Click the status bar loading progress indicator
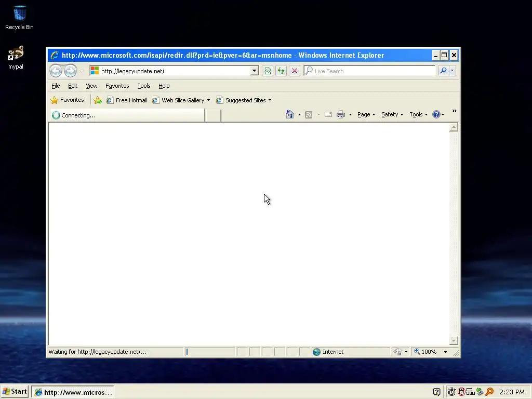This screenshot has width=532, height=399. tap(210, 352)
